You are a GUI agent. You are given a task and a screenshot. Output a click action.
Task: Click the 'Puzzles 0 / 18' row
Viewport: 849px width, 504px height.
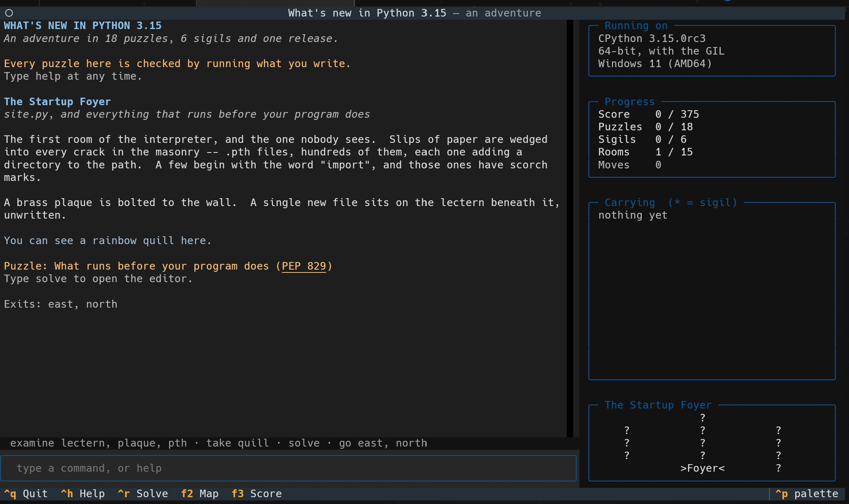pos(645,127)
